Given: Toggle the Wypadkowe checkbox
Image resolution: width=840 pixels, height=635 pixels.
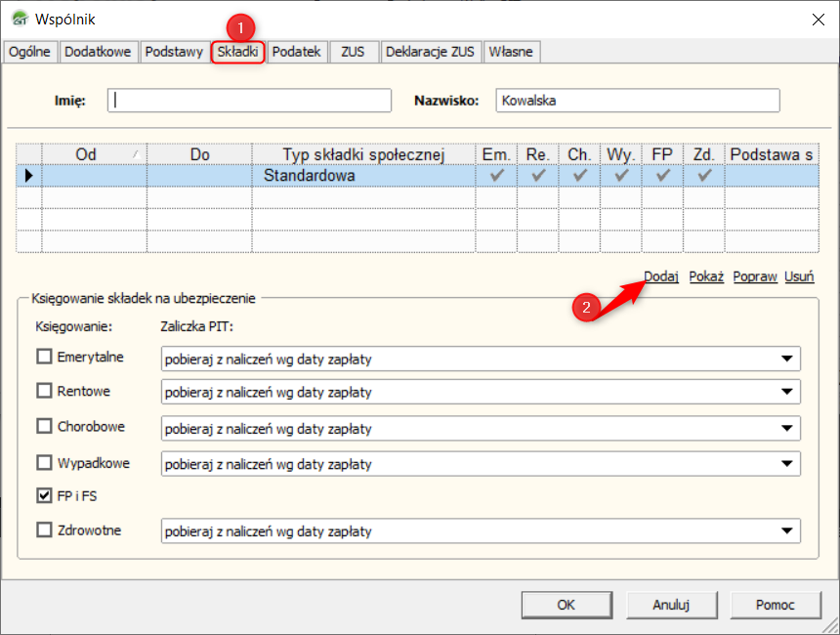Looking at the screenshot, I should (45, 462).
